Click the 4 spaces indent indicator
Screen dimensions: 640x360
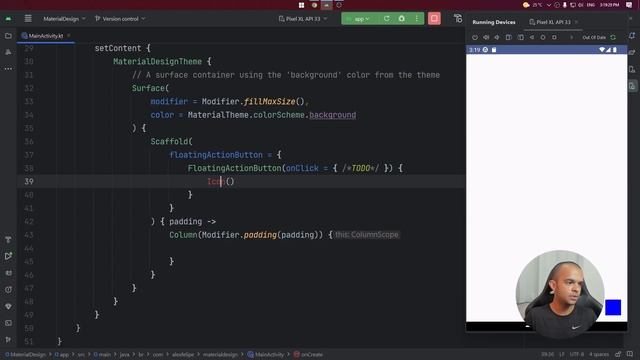(599, 354)
